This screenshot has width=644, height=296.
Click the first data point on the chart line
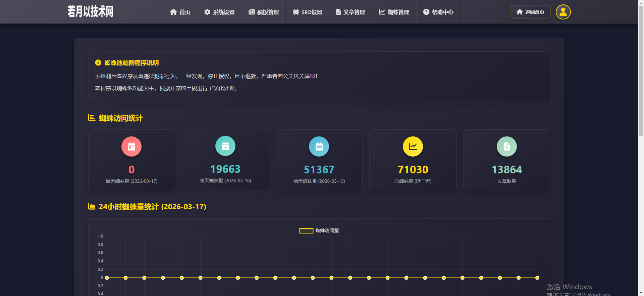click(x=107, y=278)
